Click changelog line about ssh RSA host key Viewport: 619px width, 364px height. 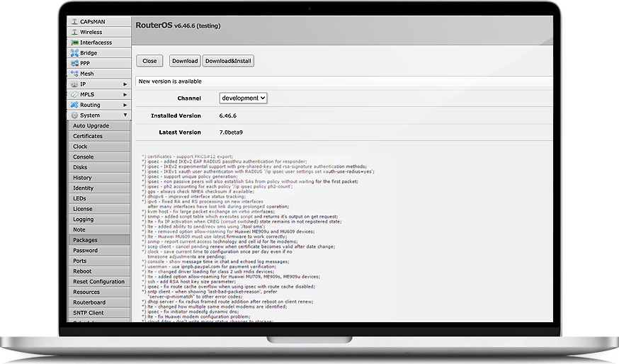pyautogui.click(x=189, y=281)
